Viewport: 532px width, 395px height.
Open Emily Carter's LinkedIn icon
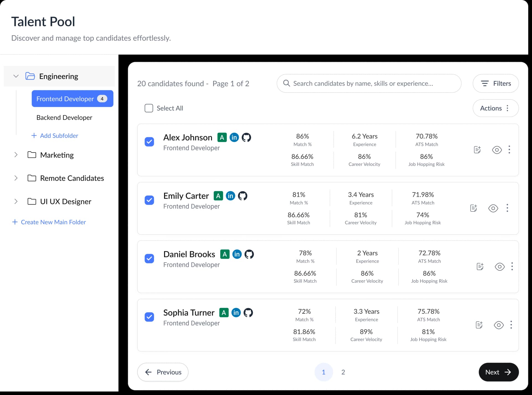pos(231,196)
